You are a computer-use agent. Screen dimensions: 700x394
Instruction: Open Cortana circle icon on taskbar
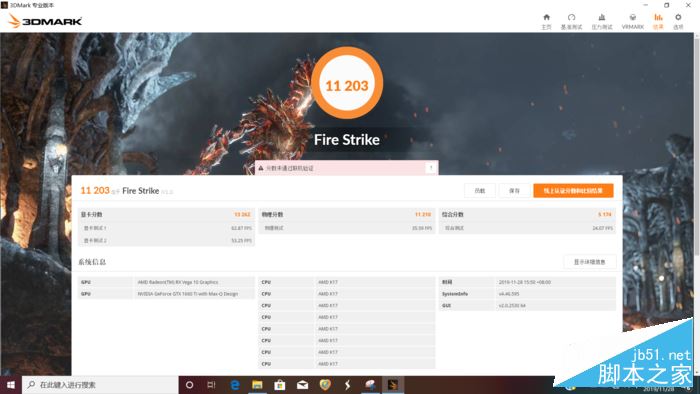[189, 385]
